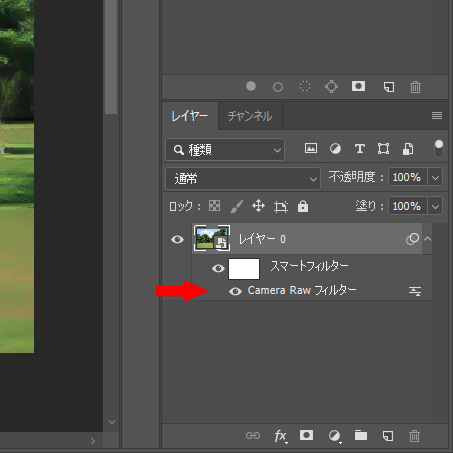Open the 通常 blend mode dropdown

coord(243,178)
